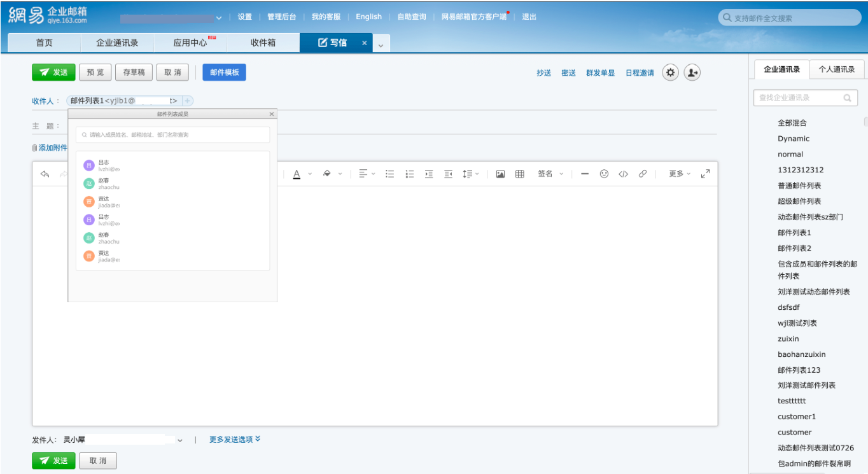Expand the 更多 toolbar dropdown
The image size is (868, 474).
679,174
